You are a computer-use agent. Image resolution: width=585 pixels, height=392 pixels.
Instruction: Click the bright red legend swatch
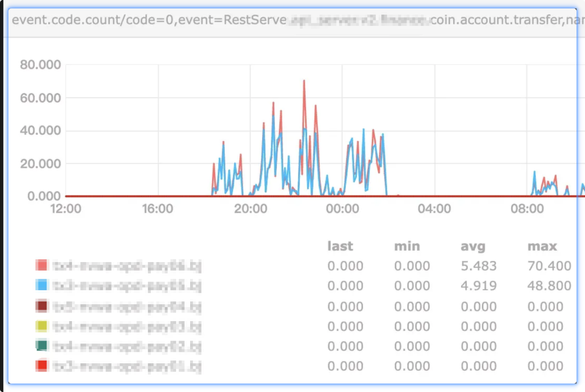(42, 365)
